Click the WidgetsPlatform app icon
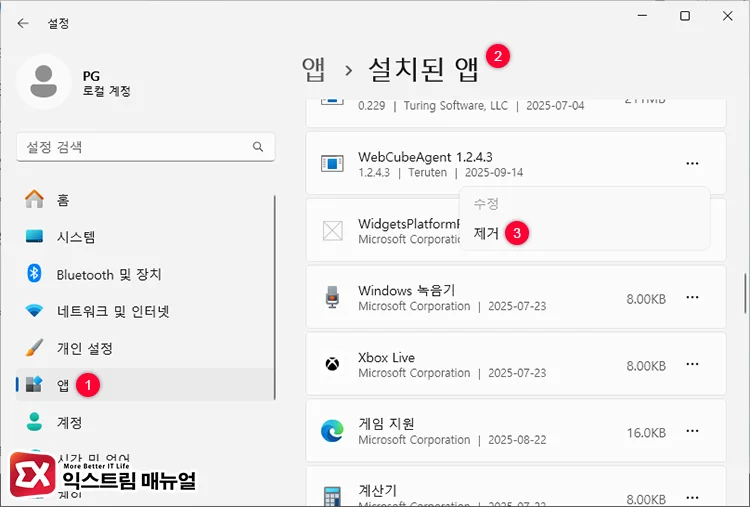This screenshot has height=507, width=750. (332, 231)
